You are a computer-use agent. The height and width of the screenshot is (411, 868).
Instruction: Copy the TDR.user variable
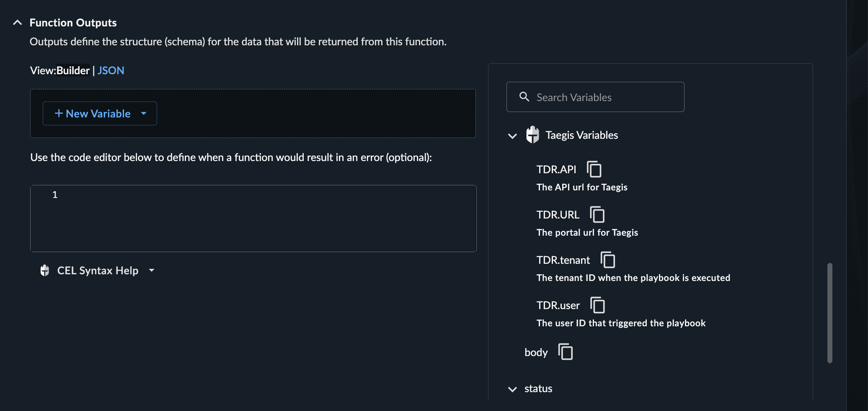(x=597, y=305)
